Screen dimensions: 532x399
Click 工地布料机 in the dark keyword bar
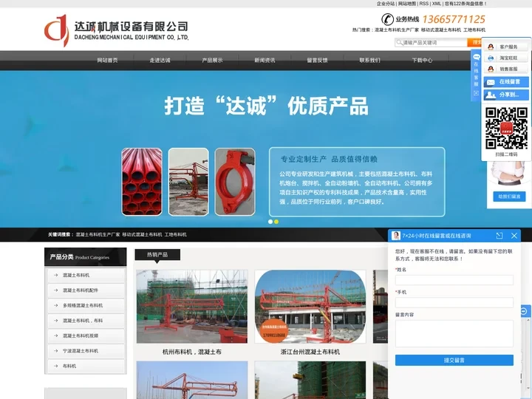click(175, 234)
